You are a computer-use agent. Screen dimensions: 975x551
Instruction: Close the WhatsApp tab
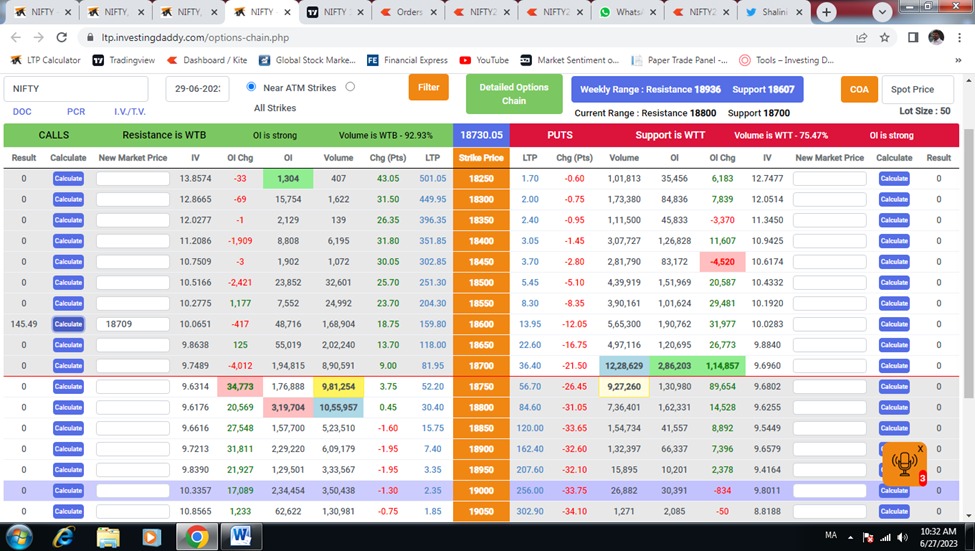pyautogui.click(x=653, y=12)
